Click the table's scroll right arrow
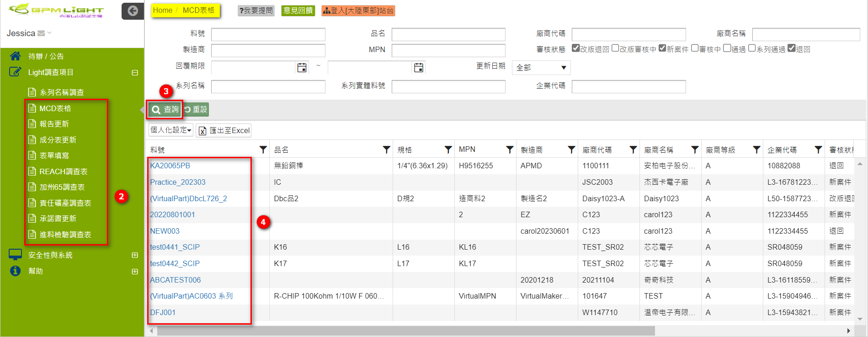This screenshot has width=868, height=337. click(848, 331)
